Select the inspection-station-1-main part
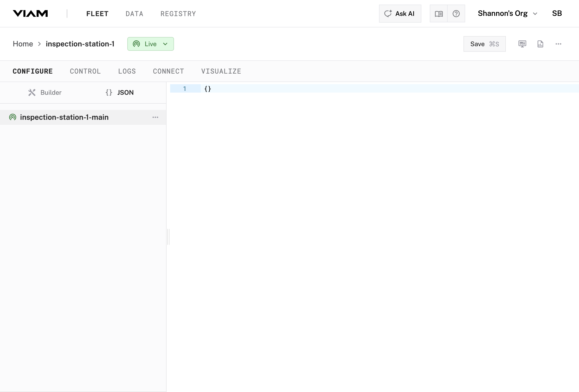The width and height of the screenshot is (579, 392). pos(64,117)
